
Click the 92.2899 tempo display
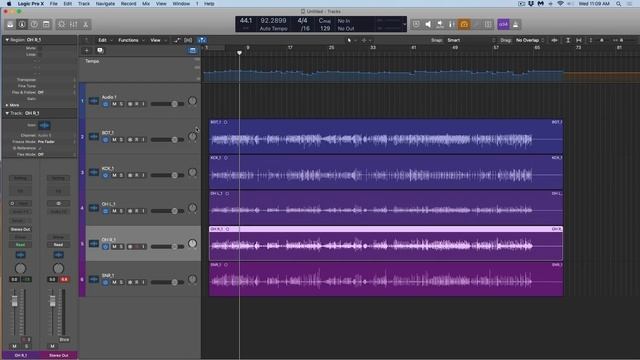pyautogui.click(x=273, y=20)
